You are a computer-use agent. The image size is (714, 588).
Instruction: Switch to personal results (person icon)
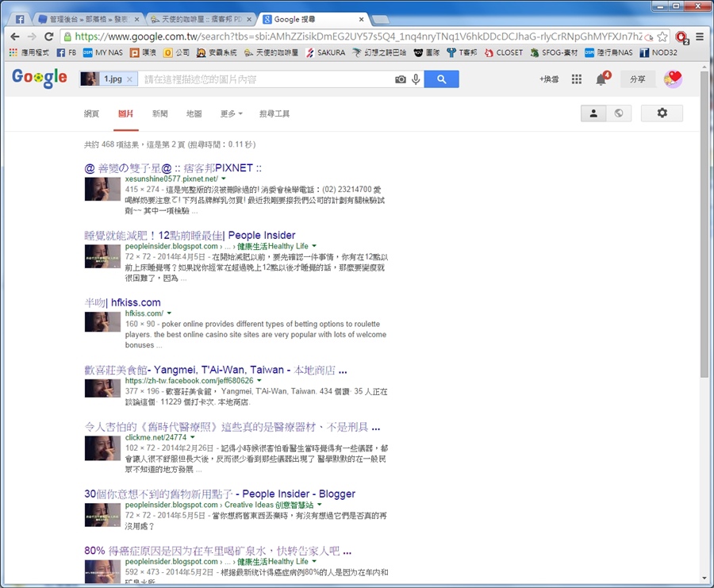coord(593,113)
